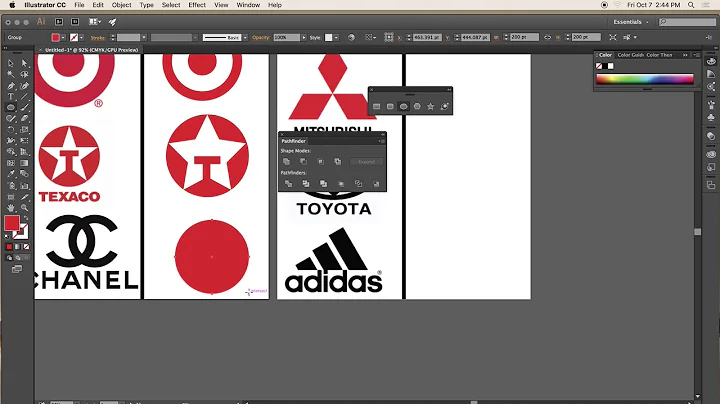The height and width of the screenshot is (404, 720).
Task: Click Crop pathfinder icon
Action: 341,184
